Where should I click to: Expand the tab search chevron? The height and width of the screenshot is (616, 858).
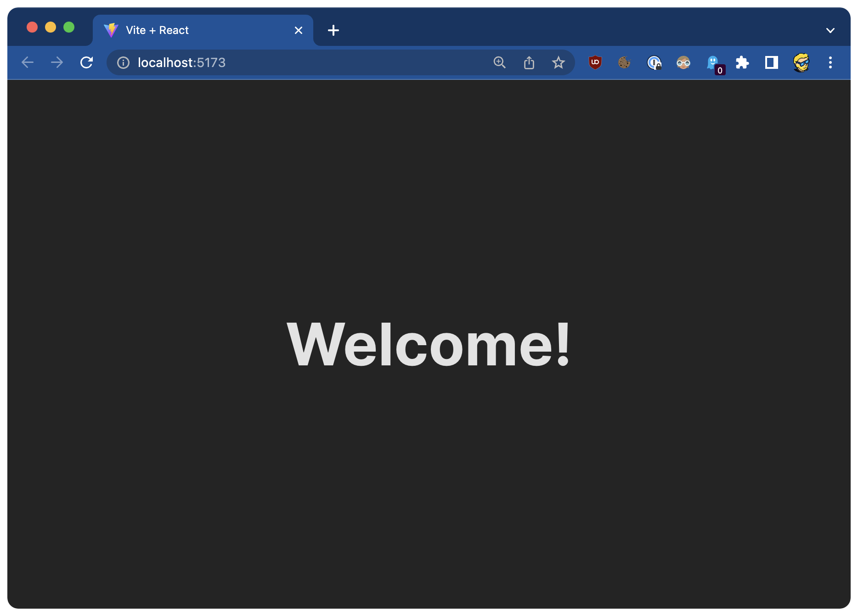(x=830, y=30)
